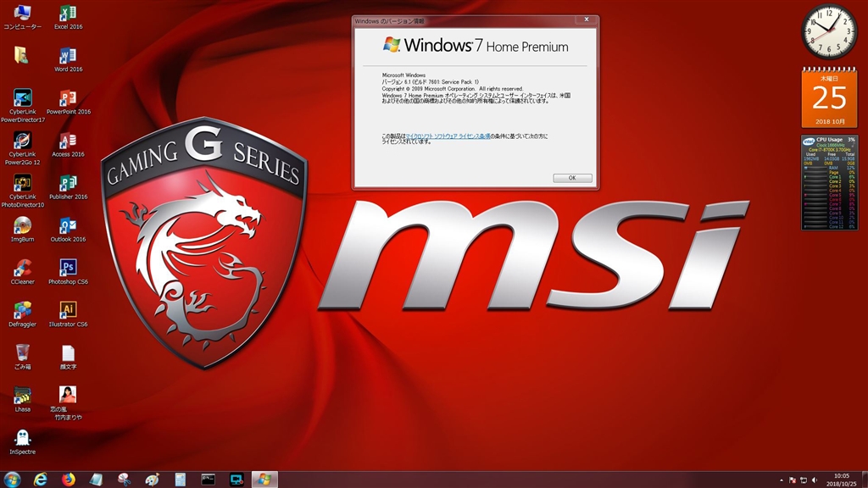Show hidden tray icons arrow

(781, 480)
